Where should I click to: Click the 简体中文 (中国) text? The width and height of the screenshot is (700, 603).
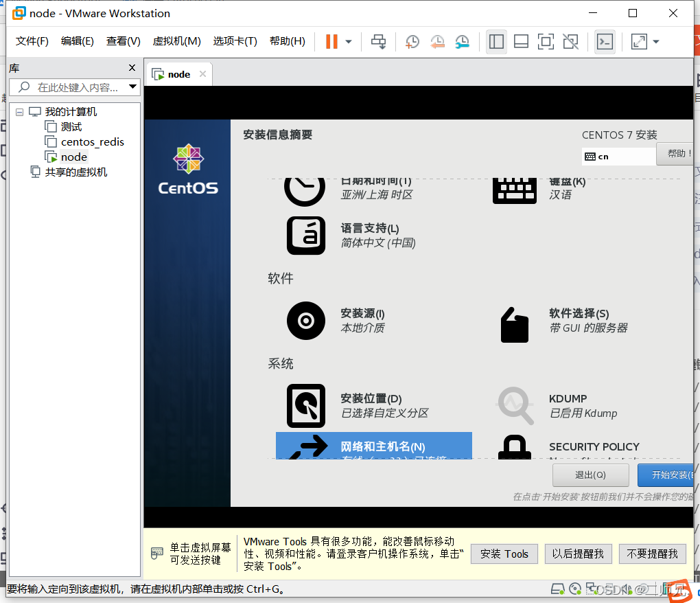tap(378, 242)
